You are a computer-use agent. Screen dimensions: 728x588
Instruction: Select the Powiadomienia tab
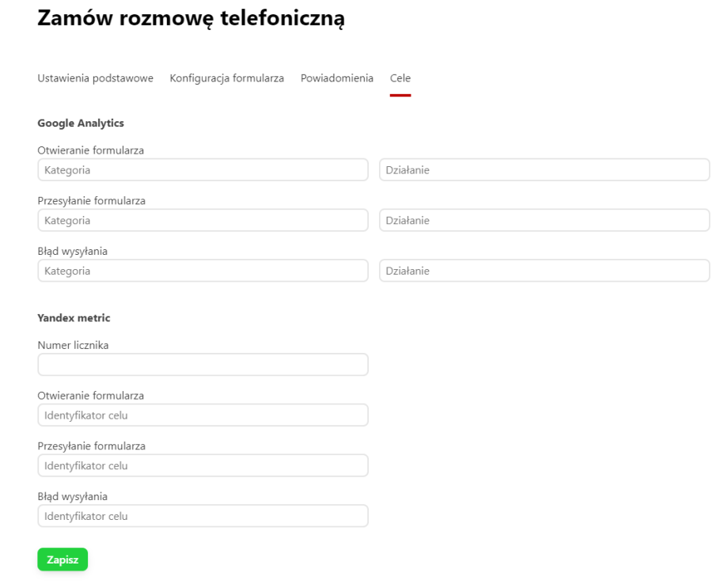(336, 78)
